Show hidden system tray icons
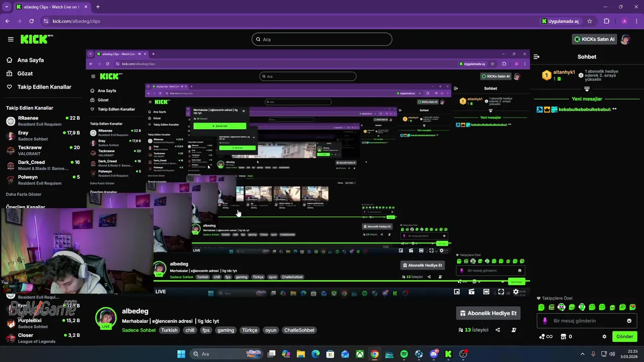The image size is (644, 362). coord(583,354)
